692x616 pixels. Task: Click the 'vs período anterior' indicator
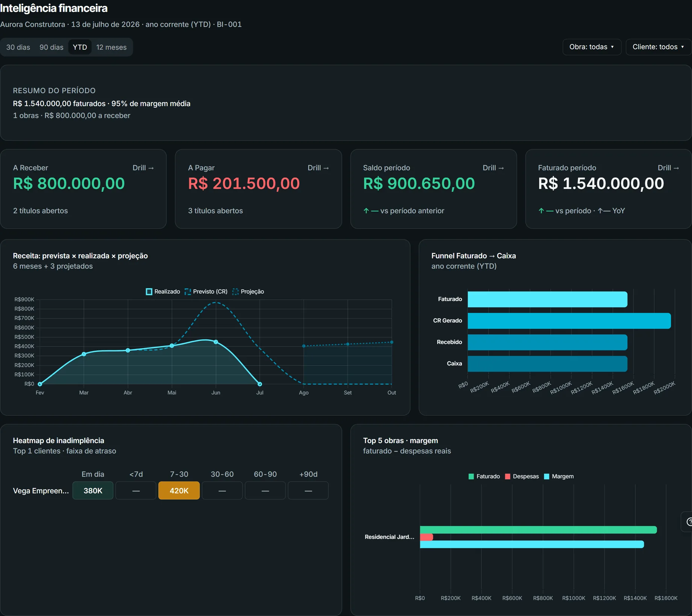404,211
